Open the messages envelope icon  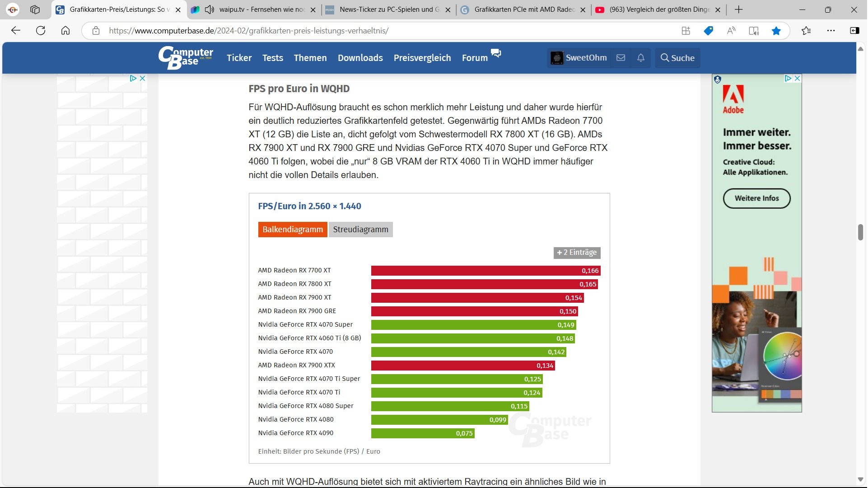pyautogui.click(x=621, y=58)
